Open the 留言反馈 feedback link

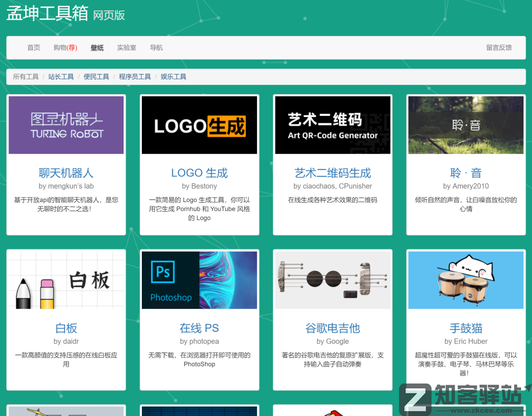499,47
